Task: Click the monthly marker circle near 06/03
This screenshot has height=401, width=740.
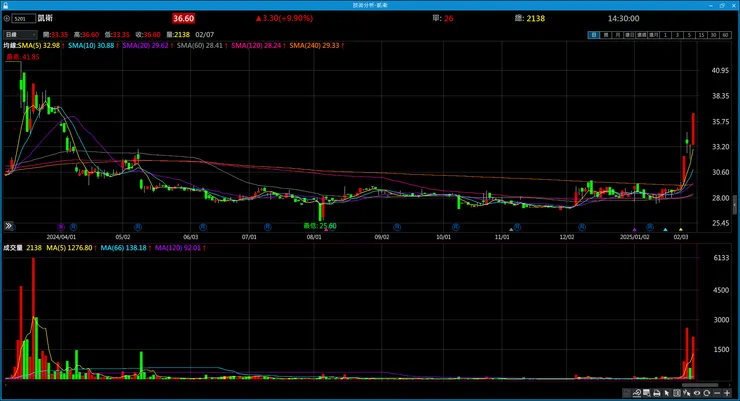Action: [202, 227]
